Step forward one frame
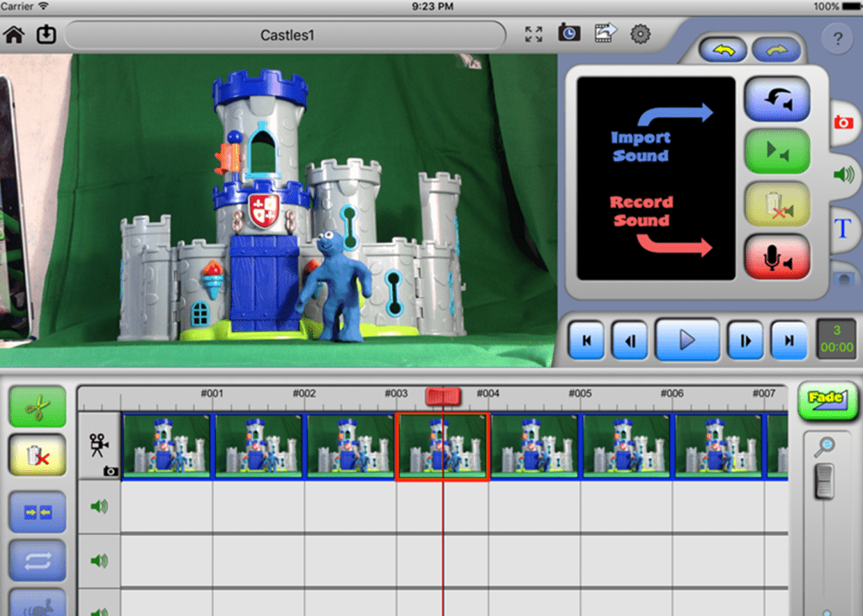This screenshot has height=616, width=863. pyautogui.click(x=745, y=340)
